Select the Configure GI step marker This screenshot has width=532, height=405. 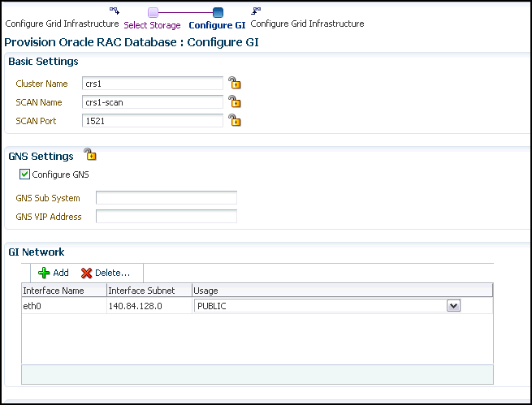(x=218, y=12)
